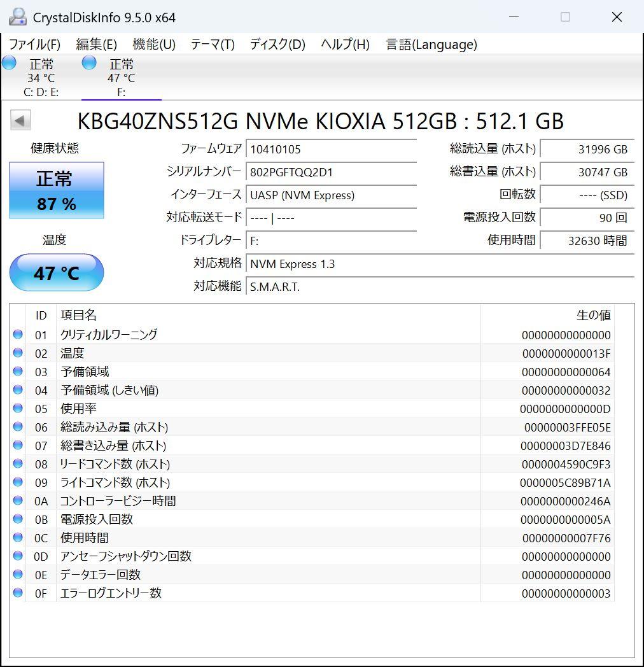Open the 機能(U) menu
Viewport: 644px width, 667px height.
154,45
